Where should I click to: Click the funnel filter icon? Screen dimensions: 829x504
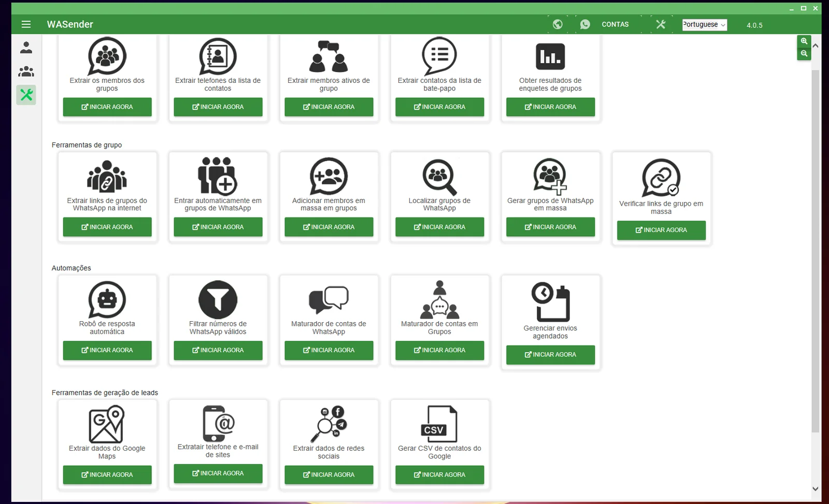(x=218, y=299)
